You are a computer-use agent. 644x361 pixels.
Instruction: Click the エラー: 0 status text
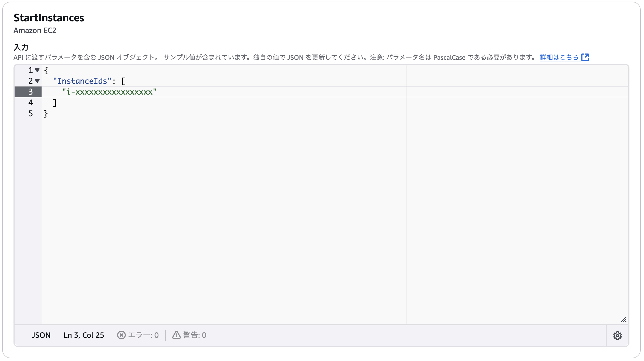click(143, 335)
